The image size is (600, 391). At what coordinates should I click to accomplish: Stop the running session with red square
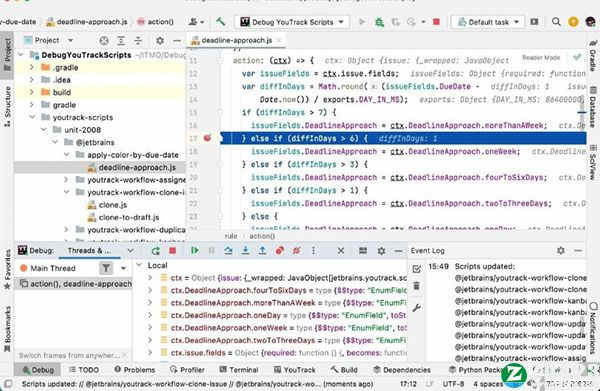(x=436, y=22)
